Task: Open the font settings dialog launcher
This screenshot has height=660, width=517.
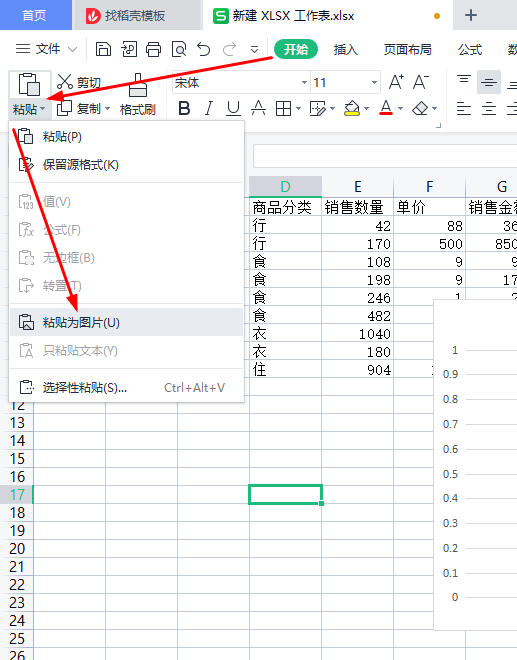Action: click(x=438, y=125)
